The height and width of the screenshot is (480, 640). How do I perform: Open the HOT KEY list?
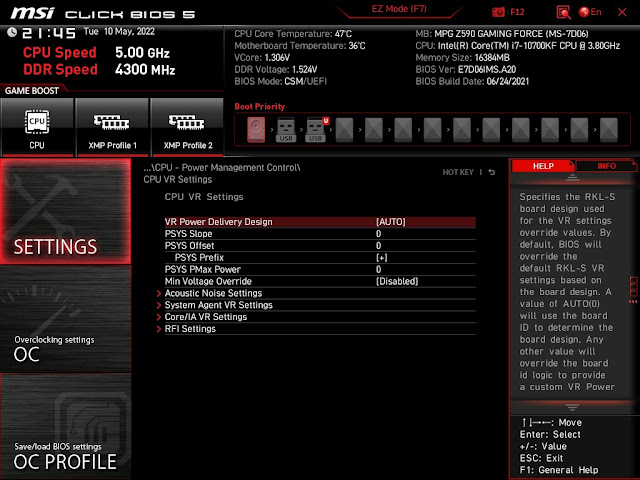(x=458, y=172)
